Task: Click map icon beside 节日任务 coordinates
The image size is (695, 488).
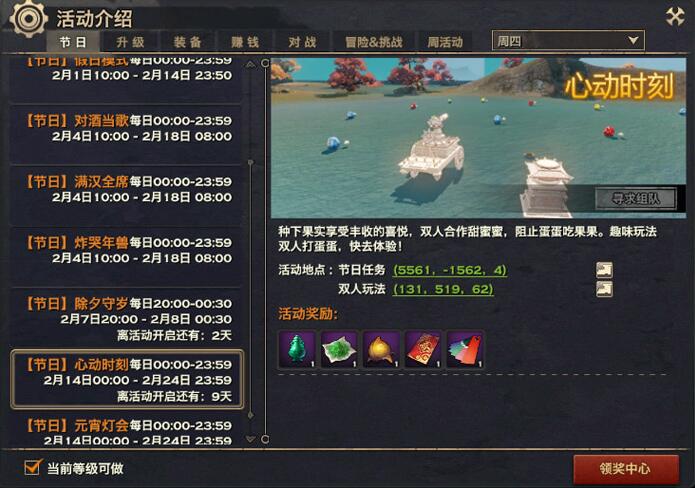Action: (x=604, y=269)
